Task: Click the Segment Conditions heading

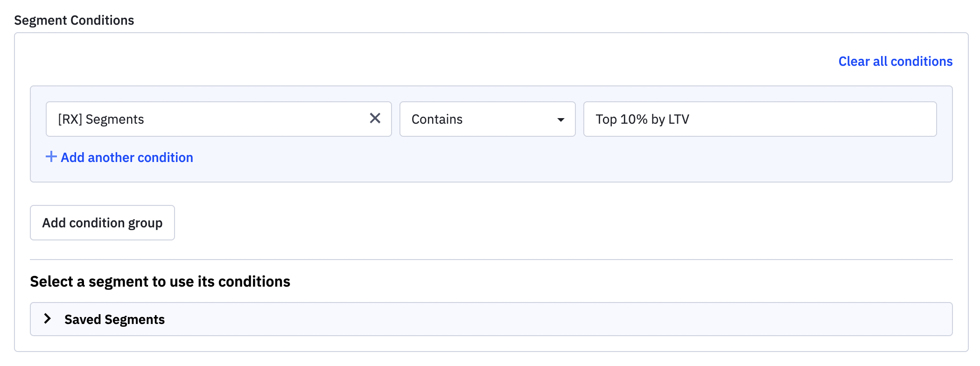Action: coord(74,21)
